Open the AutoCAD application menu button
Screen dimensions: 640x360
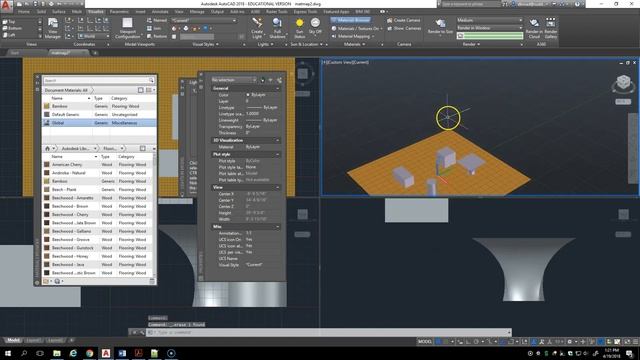(x=6, y=6)
